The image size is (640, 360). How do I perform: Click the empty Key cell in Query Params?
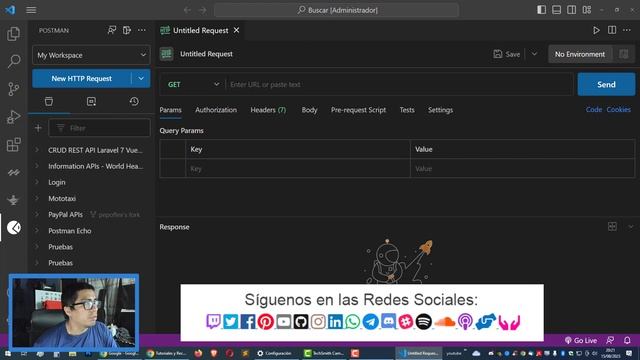point(298,168)
